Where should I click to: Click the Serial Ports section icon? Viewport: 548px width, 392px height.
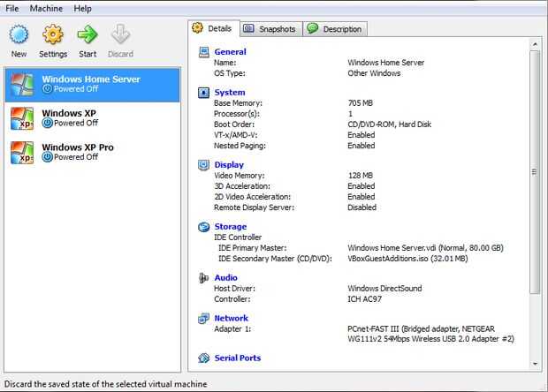coord(204,358)
